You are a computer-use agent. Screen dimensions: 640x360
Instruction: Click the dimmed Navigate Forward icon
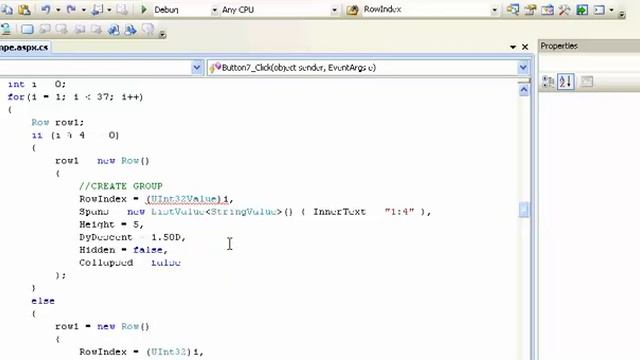click(122, 9)
